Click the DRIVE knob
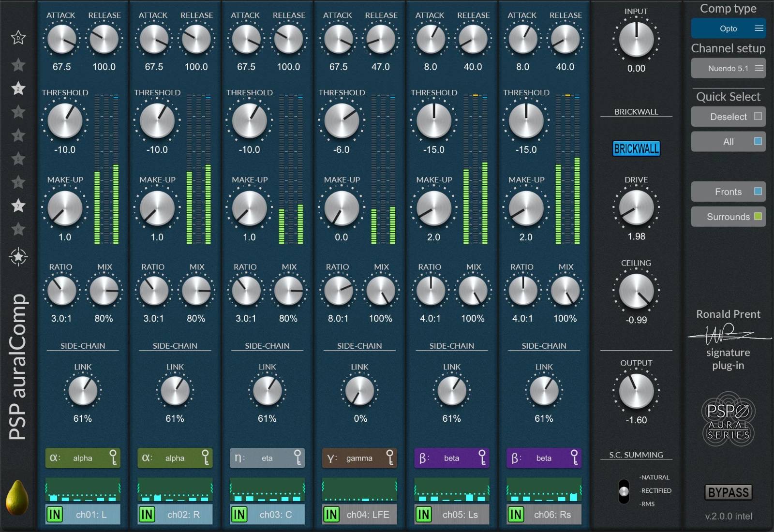This screenshot has width=774, height=532. click(636, 207)
